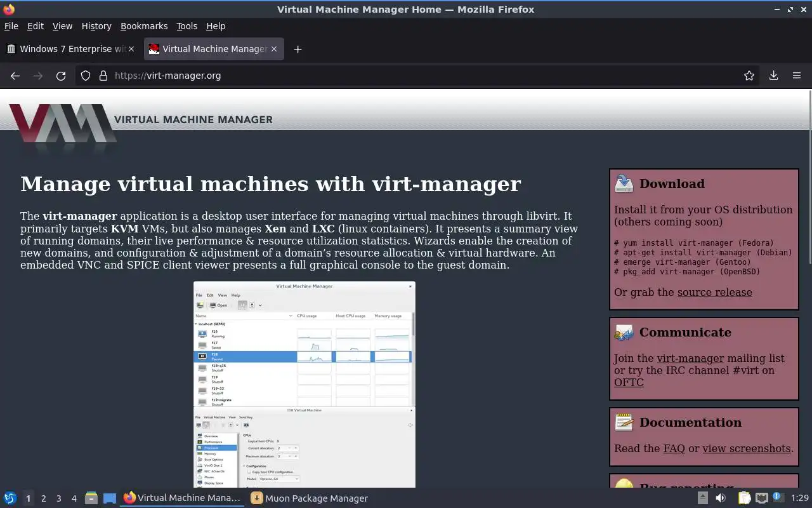Click the yum install virt-manager (Fedora) line
The height and width of the screenshot is (508, 812).
tap(694, 243)
